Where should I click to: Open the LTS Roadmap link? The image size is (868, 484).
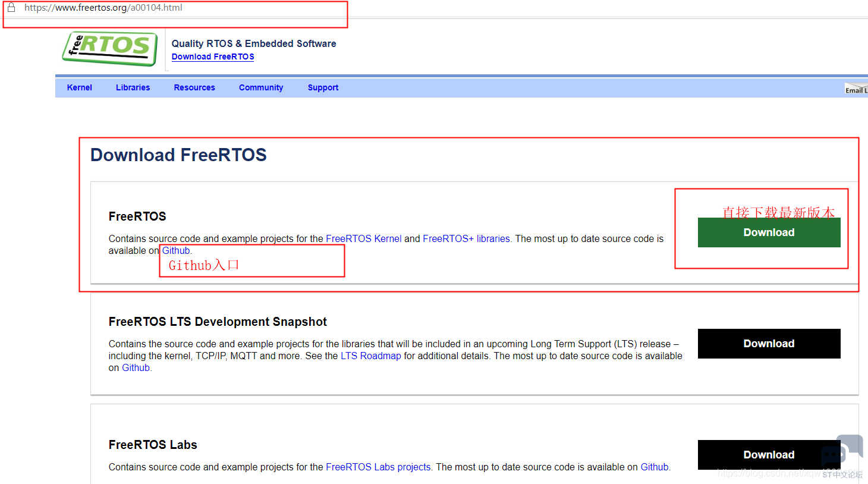[x=371, y=356]
